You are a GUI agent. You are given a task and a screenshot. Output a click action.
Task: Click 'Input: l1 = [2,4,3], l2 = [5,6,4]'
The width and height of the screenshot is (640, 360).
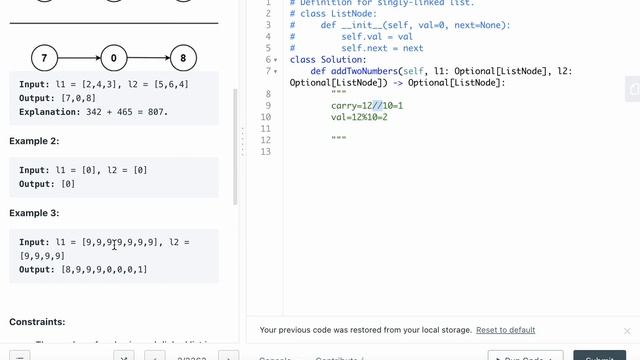[x=104, y=84]
